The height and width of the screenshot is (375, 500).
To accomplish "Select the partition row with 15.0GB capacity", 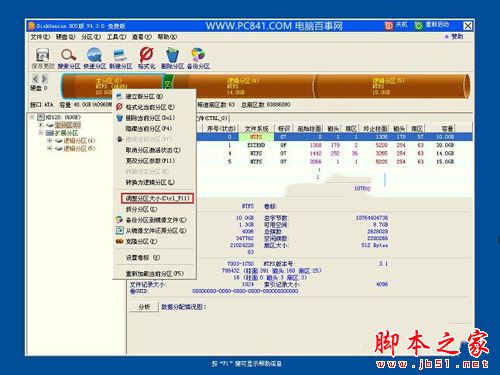I will pos(334,162).
